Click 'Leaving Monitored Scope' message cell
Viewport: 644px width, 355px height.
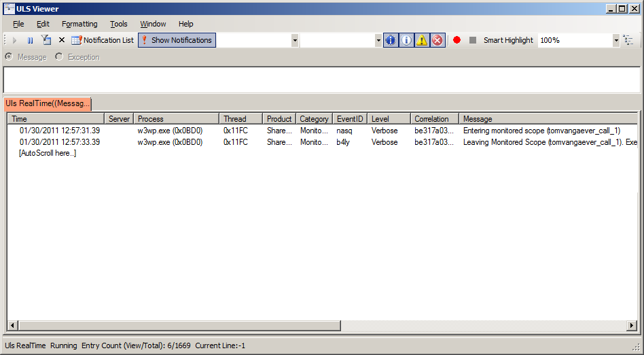[550, 142]
